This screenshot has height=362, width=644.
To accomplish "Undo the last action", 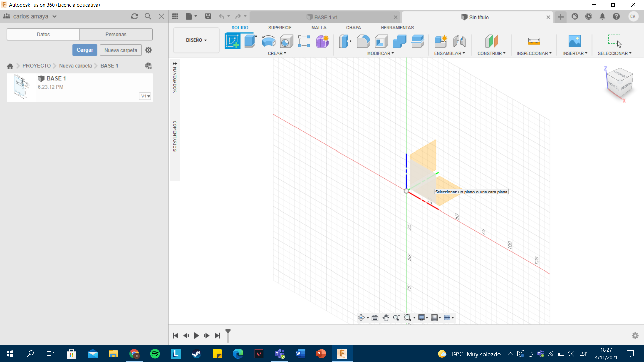I will (x=221, y=16).
